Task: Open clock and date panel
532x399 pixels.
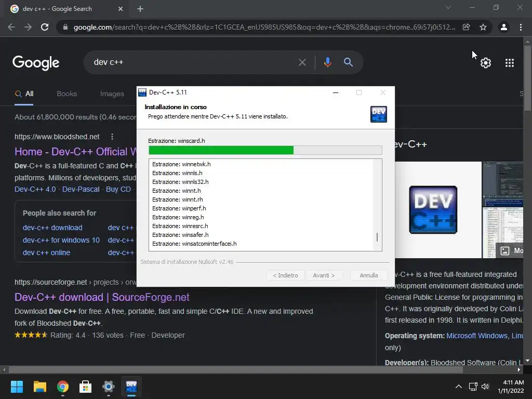Action: (x=511, y=387)
